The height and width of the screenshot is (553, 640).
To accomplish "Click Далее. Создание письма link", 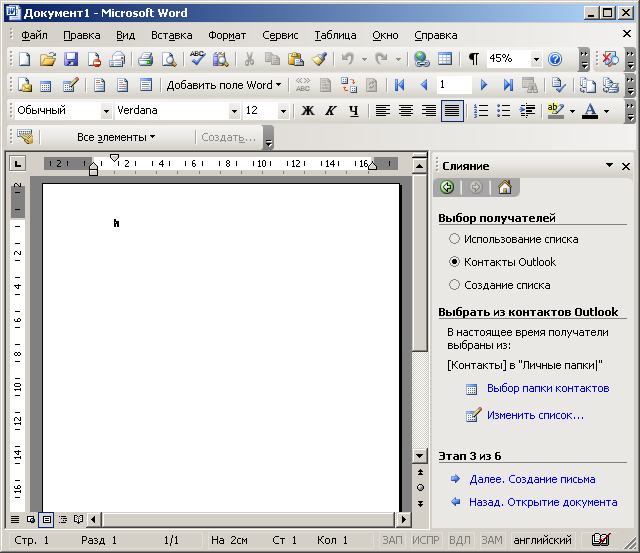I will pos(532,479).
